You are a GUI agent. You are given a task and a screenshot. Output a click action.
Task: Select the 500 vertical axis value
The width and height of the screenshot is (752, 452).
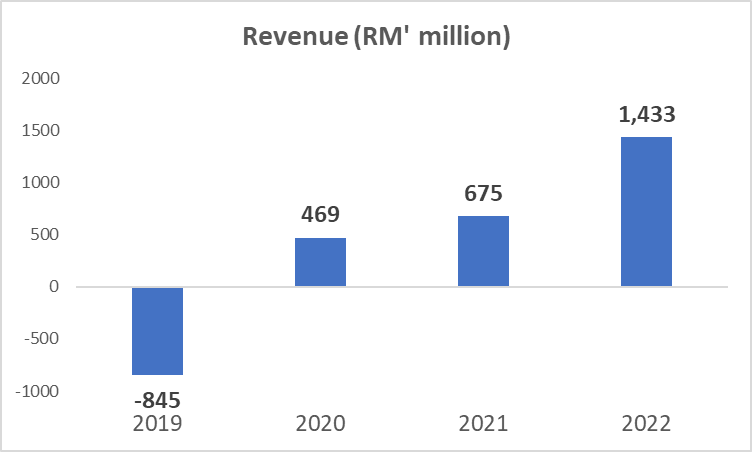[x=46, y=235]
